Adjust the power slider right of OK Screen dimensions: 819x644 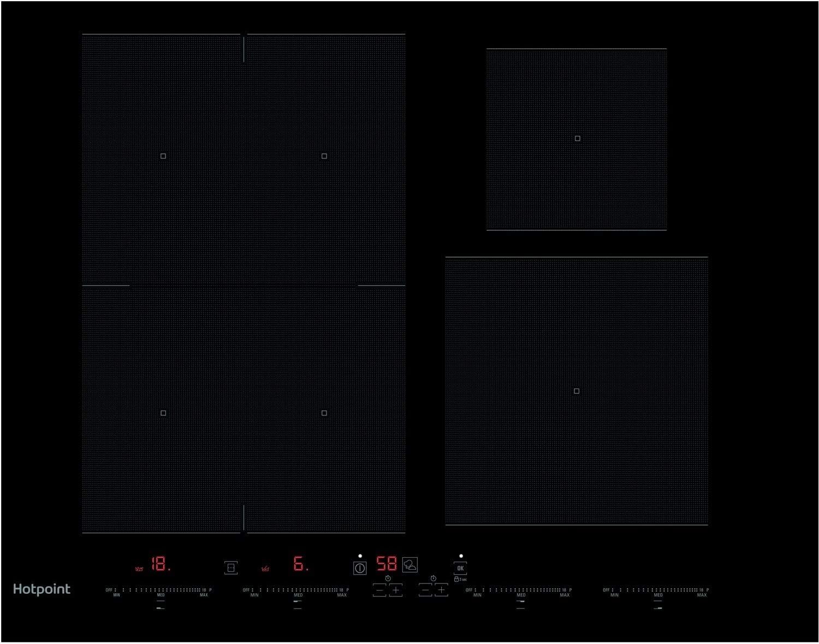(518, 590)
